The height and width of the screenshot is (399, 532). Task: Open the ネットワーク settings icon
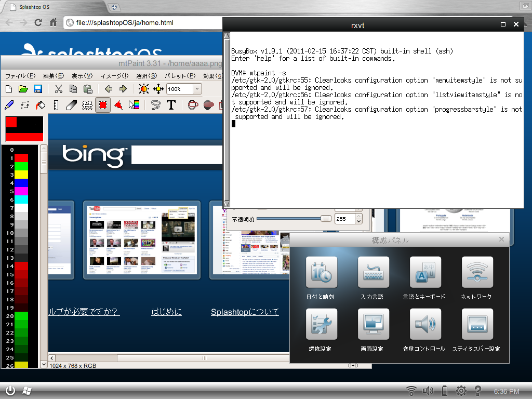point(477,277)
